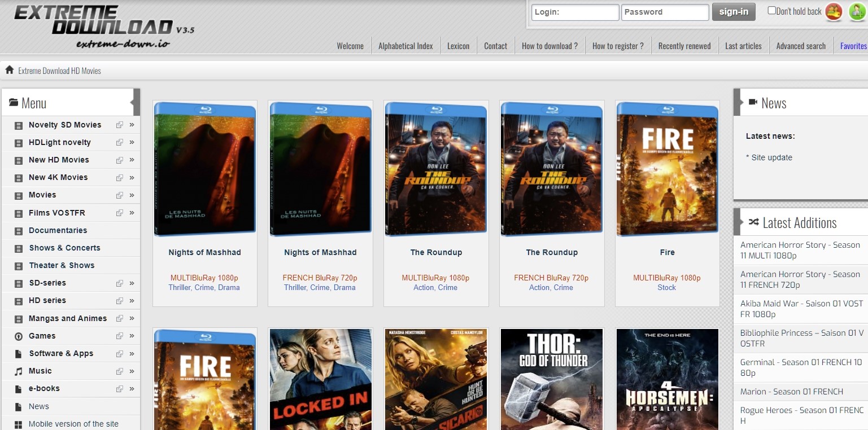This screenshot has height=430, width=868.
Task: Click the grid icon beside Mobile version
Action: [x=19, y=424]
